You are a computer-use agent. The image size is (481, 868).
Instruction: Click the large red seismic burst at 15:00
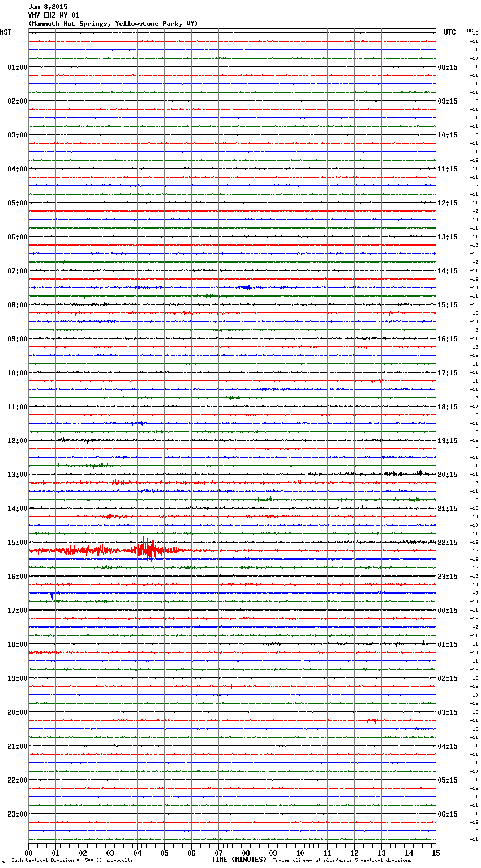[x=148, y=550]
